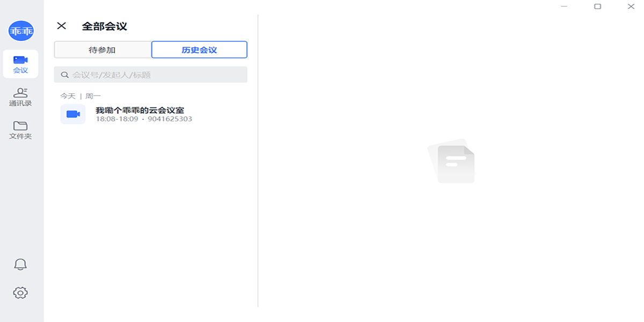Click the 今天 | 周一 date header
The width and height of the screenshot is (644, 322).
(80, 96)
